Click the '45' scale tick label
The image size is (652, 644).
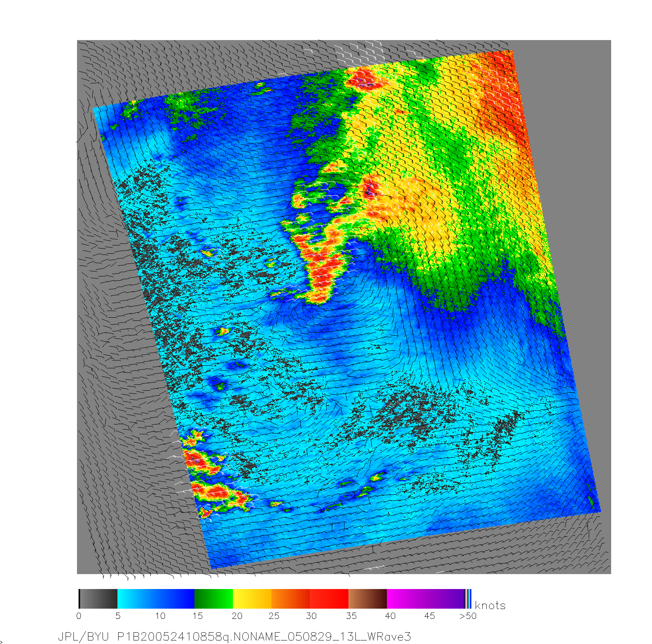430,616
